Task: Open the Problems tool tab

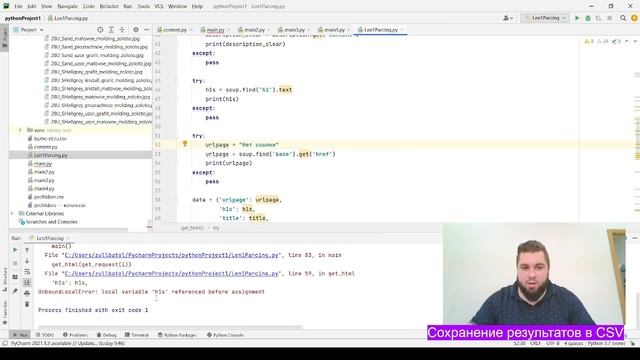Action: pyautogui.click(x=76, y=335)
